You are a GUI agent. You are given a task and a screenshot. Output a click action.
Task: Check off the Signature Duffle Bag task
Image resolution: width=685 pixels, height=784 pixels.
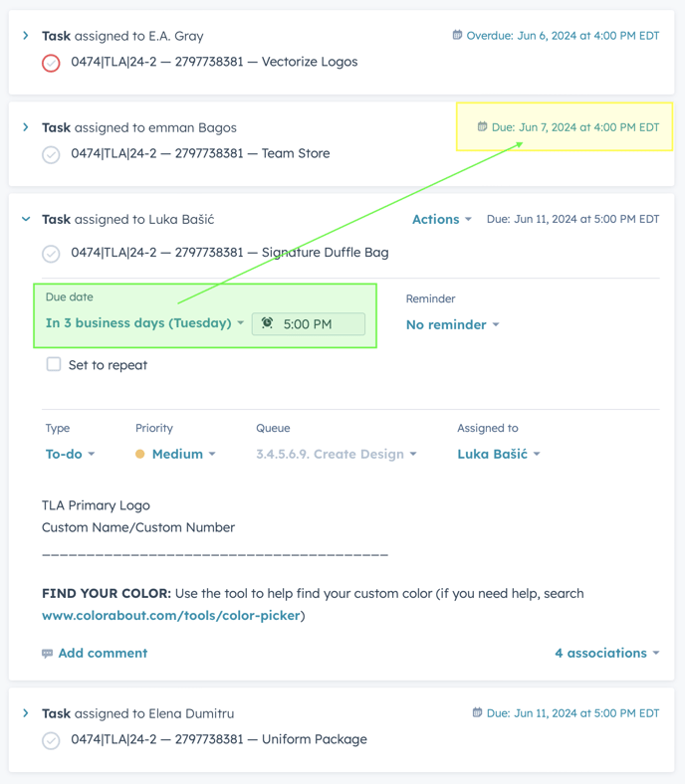point(51,254)
